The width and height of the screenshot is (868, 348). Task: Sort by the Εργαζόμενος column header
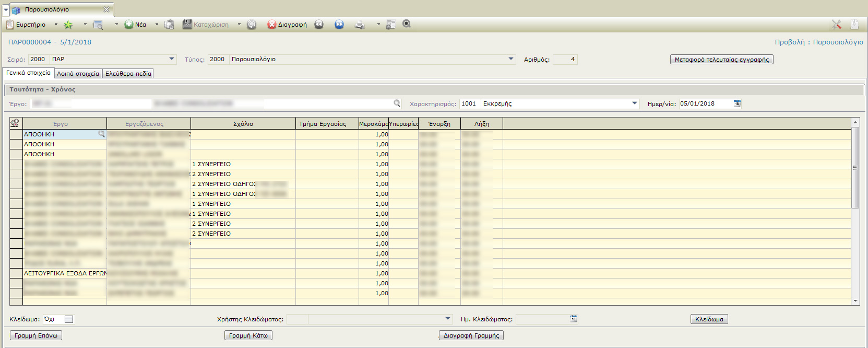[x=144, y=124]
